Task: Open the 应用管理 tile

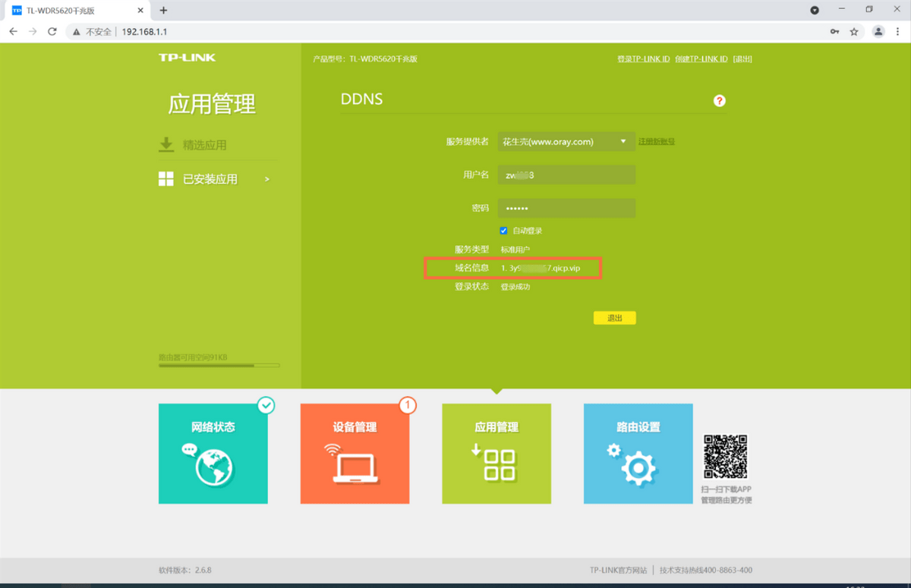Action: point(496,454)
